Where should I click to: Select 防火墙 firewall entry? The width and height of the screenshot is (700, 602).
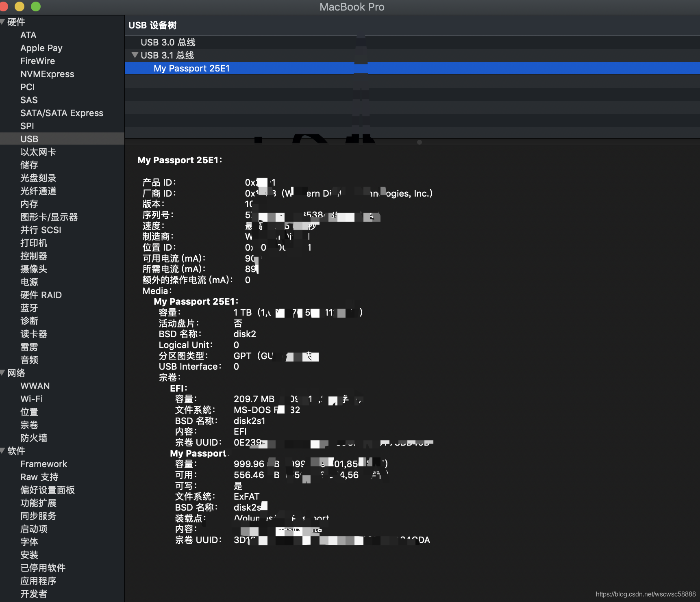(34, 438)
